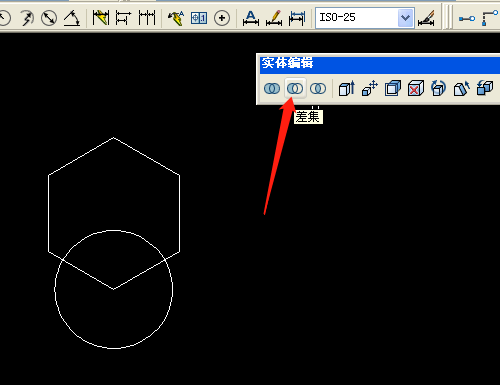500x385 pixels.
Task: Open the Tolerance tool
Action: [x=199, y=18]
